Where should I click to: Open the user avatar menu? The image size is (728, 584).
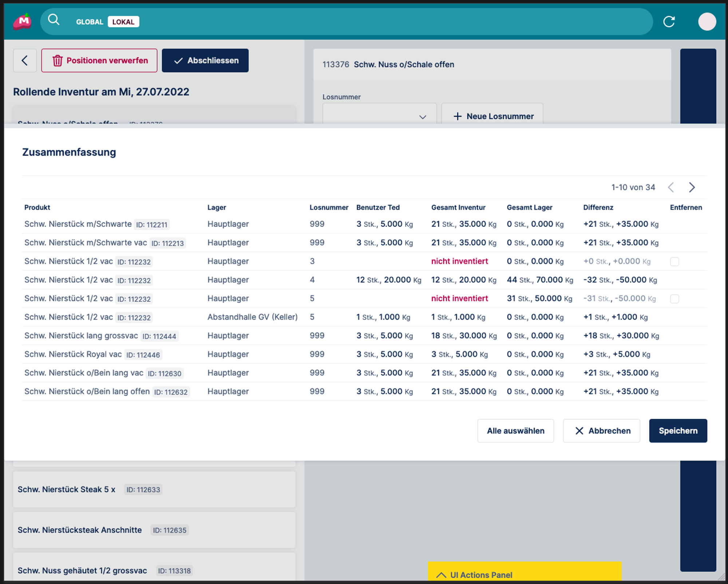(707, 22)
